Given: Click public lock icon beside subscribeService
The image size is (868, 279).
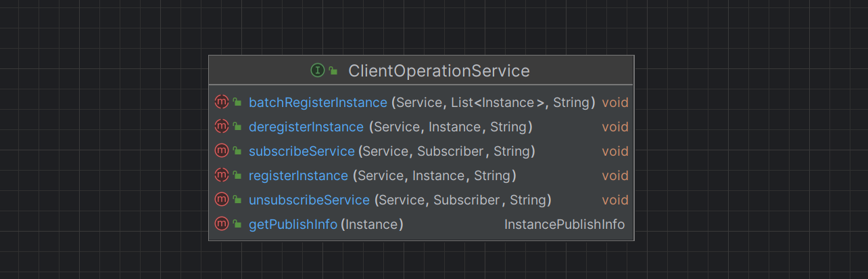Looking at the screenshot, I should (x=237, y=151).
